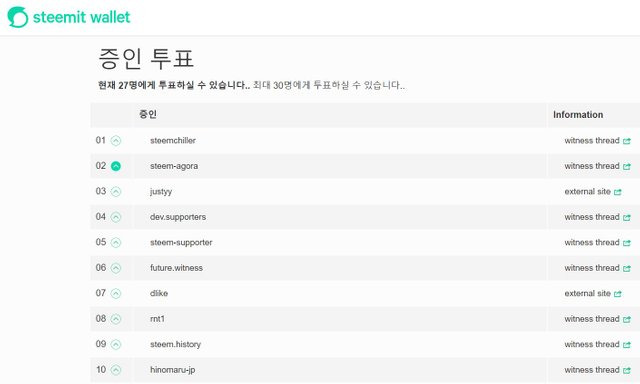Upvote witness hinomaru-jp
This screenshot has width=640, height=384.
point(116,370)
